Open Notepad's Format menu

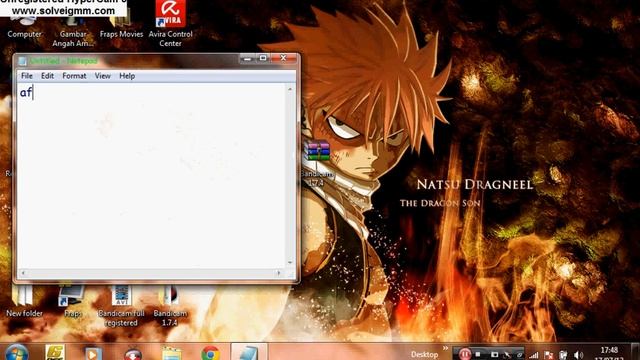[x=74, y=76]
